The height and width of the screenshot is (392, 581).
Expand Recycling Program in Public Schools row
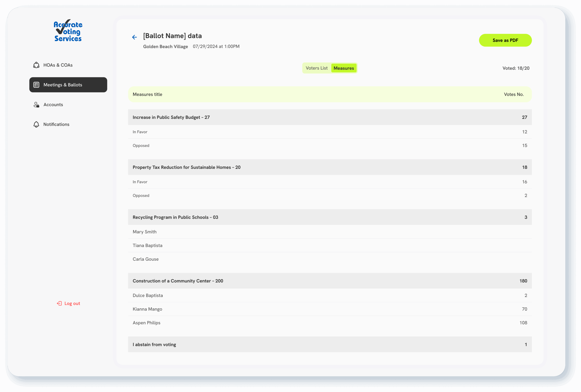coord(330,217)
